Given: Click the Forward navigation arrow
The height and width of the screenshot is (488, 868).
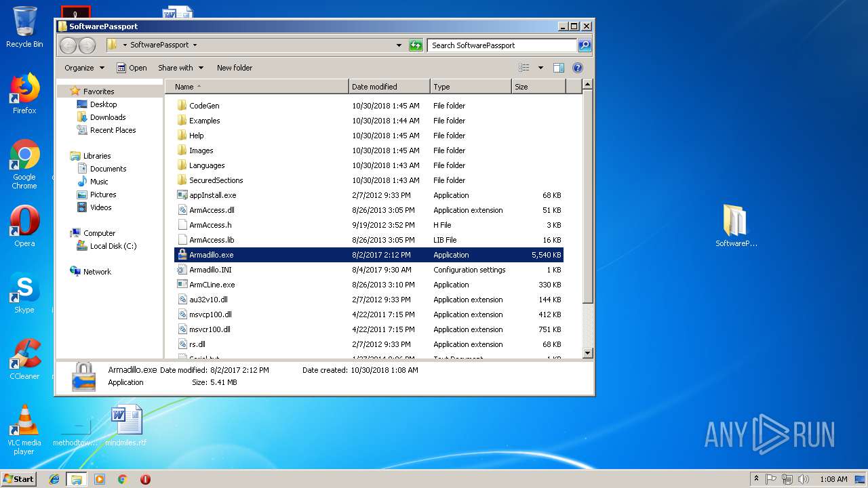Looking at the screenshot, I should (x=87, y=45).
